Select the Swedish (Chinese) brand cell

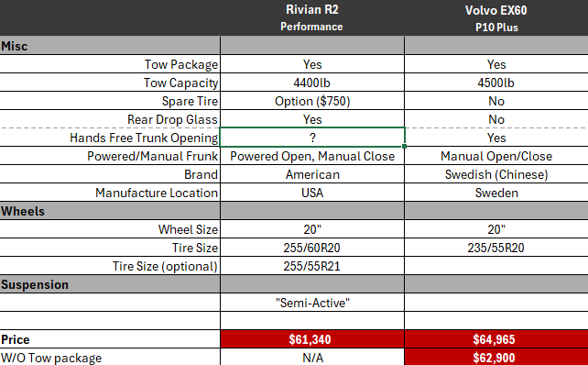pos(496,174)
